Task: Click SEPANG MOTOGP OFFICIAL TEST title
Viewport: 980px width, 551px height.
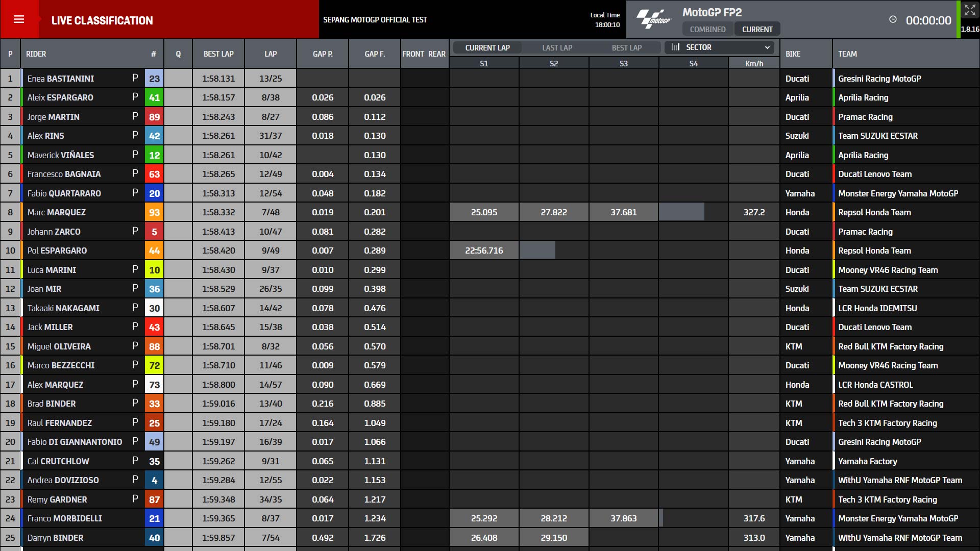Action: pos(375,19)
